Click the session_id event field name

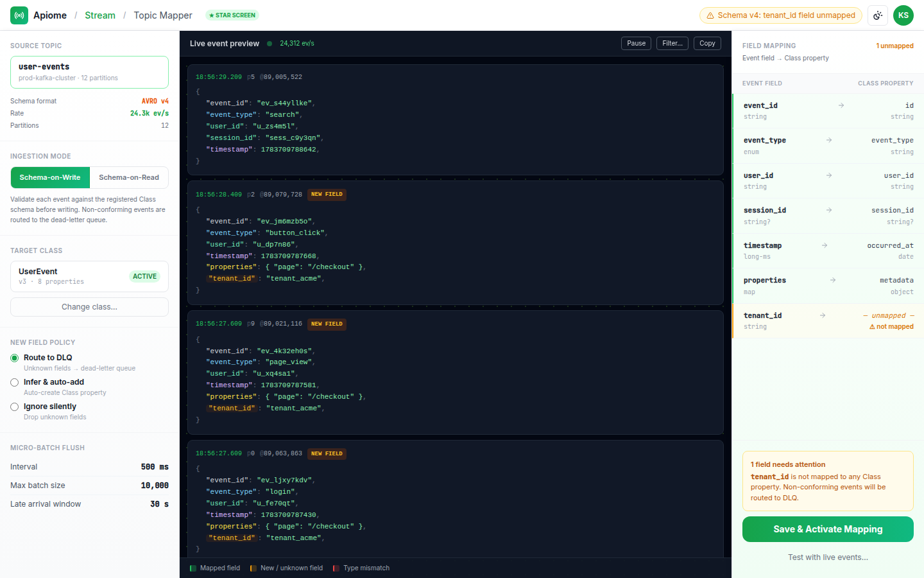(x=765, y=210)
